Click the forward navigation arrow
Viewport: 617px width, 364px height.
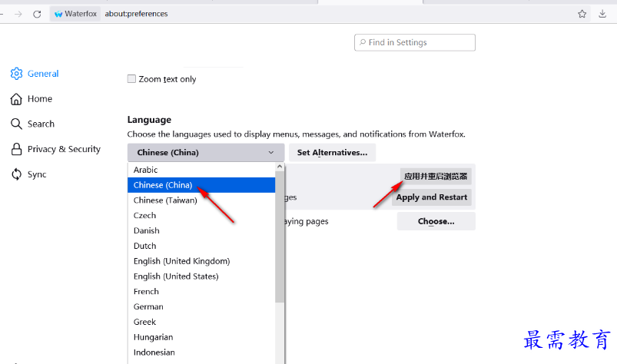(x=18, y=14)
